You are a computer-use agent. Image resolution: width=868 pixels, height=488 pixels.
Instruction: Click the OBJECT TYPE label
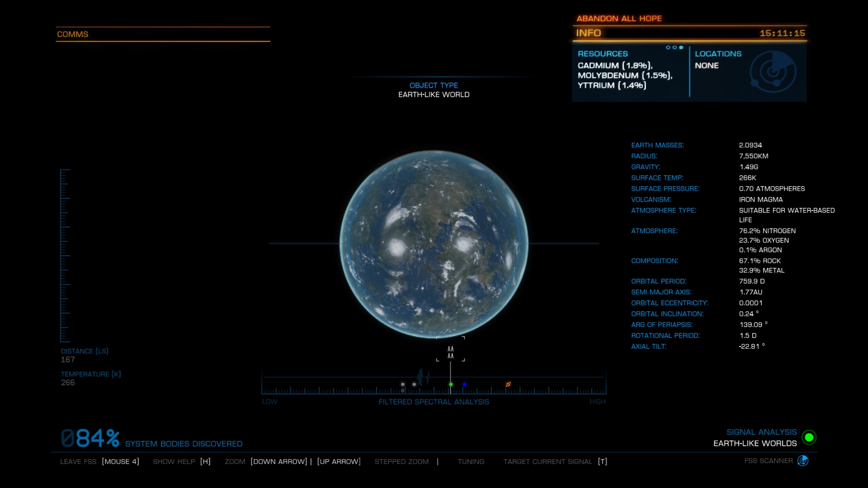click(434, 85)
